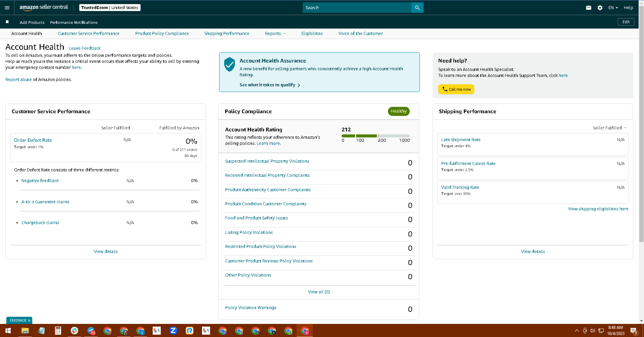View details under Shipping Performance
Viewport: 644px width, 337px height.
click(x=533, y=251)
